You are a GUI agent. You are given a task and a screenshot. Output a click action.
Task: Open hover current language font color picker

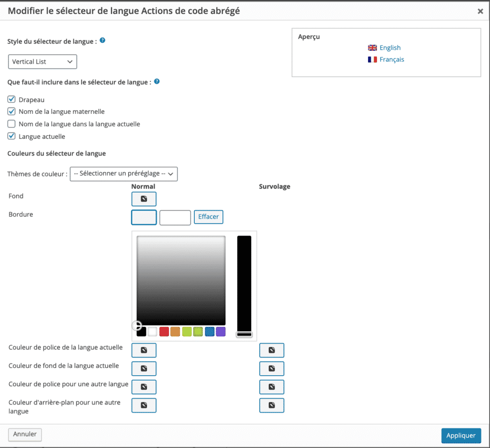[271, 350]
